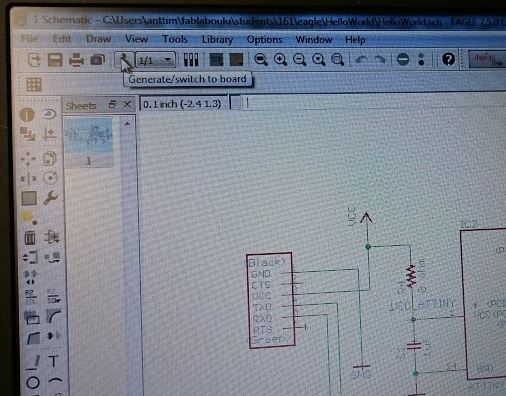506x396 pixels.
Task: Open the Help menu
Action: [355, 40]
